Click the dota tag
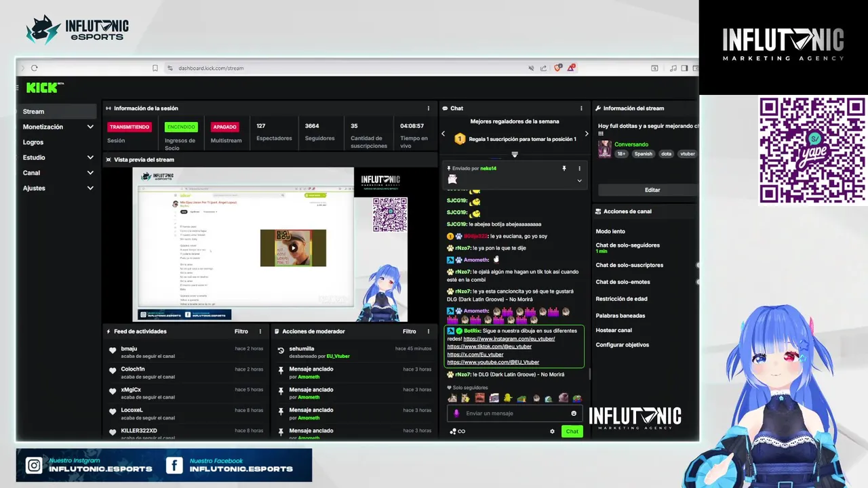This screenshot has width=868, height=488. 666,154
